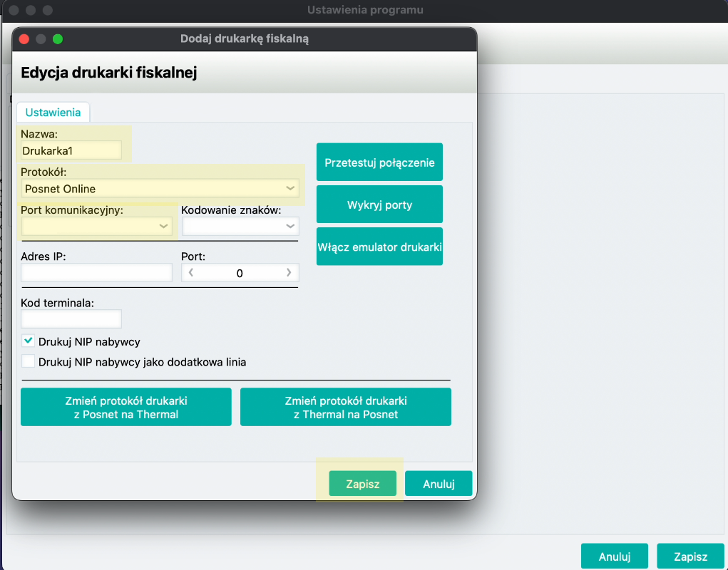This screenshot has width=728, height=570.
Task: Save the printer with dialog Zapisz button
Action: click(x=362, y=484)
